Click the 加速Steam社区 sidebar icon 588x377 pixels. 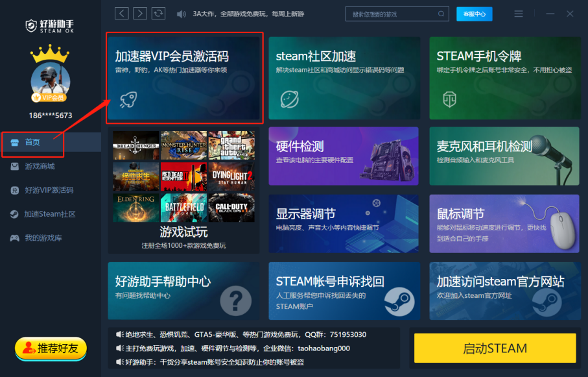(x=14, y=214)
